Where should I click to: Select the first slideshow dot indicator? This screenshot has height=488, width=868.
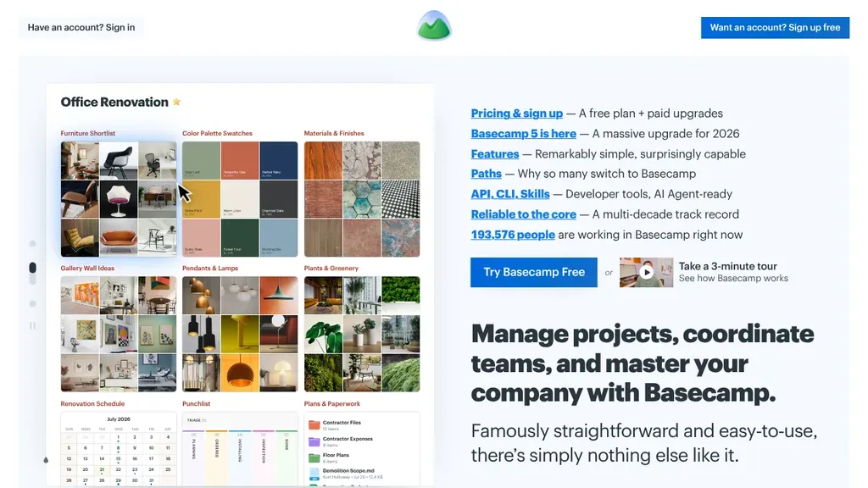click(x=33, y=243)
